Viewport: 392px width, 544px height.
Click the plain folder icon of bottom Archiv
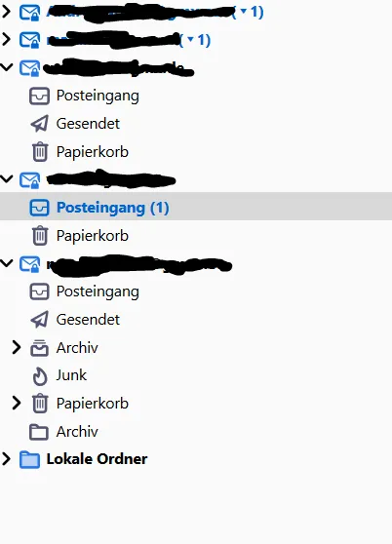point(38,432)
